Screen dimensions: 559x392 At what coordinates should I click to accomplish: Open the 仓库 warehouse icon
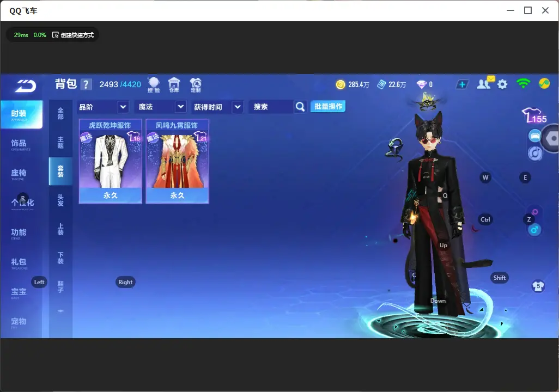(x=174, y=85)
